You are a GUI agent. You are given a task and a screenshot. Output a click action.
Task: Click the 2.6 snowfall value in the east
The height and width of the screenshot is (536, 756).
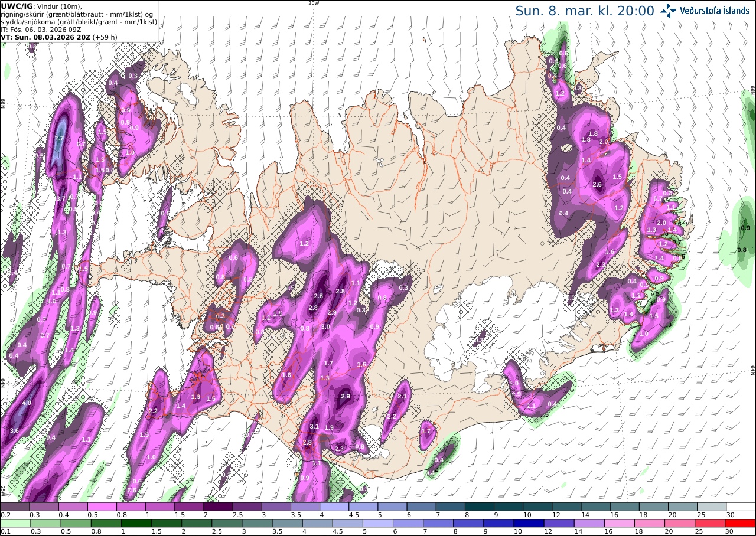(x=597, y=185)
